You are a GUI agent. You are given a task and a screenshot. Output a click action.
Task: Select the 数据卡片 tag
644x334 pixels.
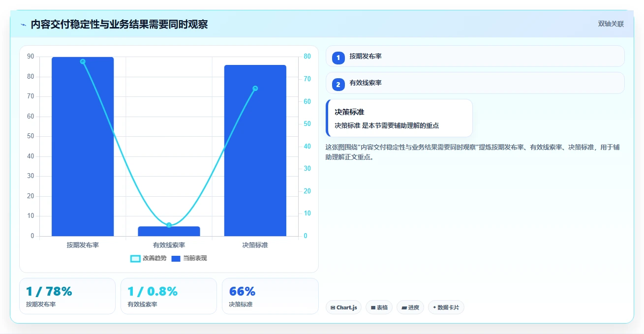pyautogui.click(x=446, y=307)
